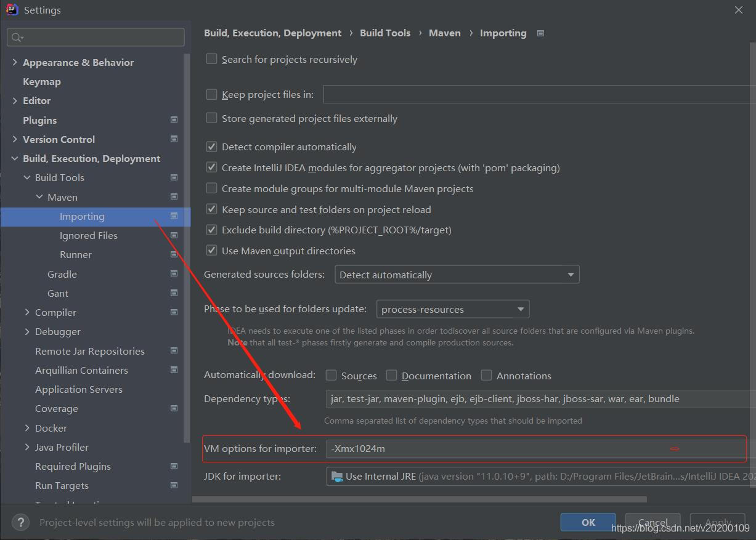Click the Apply button
The height and width of the screenshot is (540, 756).
click(718, 522)
